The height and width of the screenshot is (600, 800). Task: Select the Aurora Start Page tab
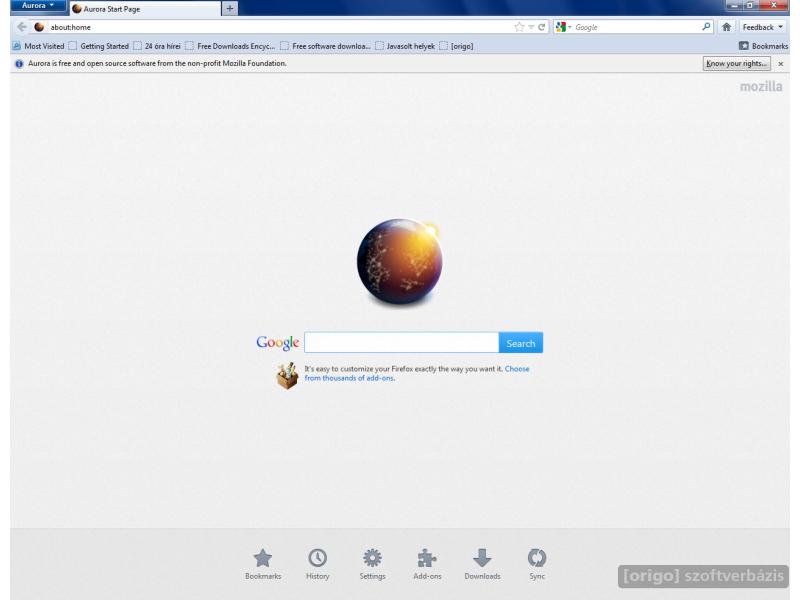(x=145, y=9)
